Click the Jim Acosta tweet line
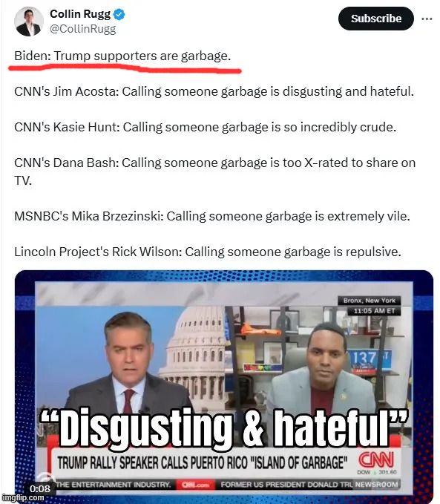The image size is (440, 504). pyautogui.click(x=214, y=91)
